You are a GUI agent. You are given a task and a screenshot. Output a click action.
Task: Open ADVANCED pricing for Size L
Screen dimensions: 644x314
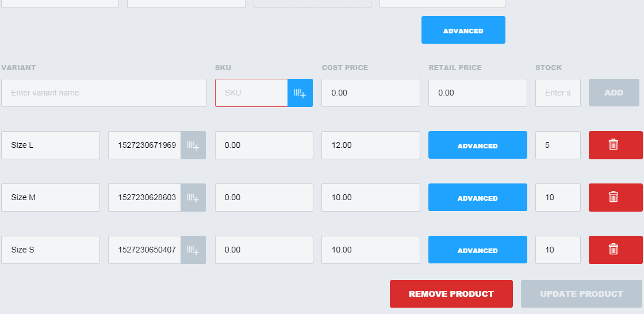[478, 145]
